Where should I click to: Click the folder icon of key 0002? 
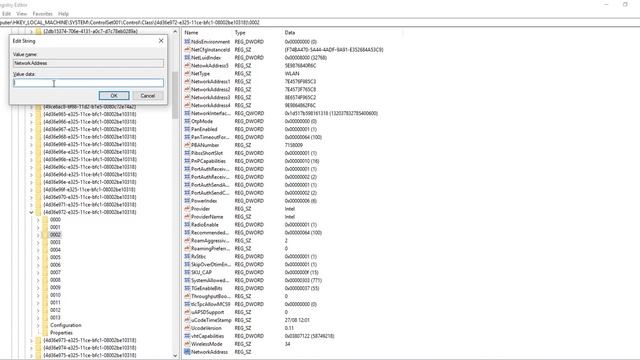(x=45, y=235)
